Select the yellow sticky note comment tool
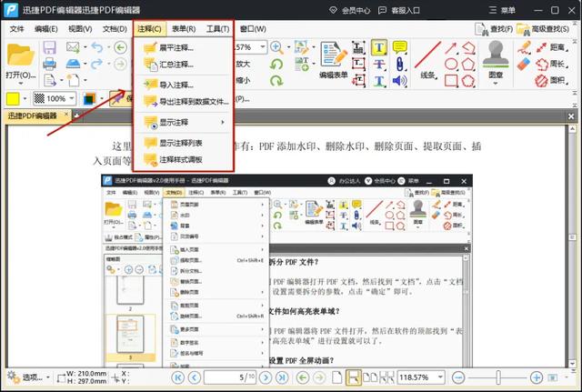This screenshot has width=582, height=392. click(x=400, y=47)
